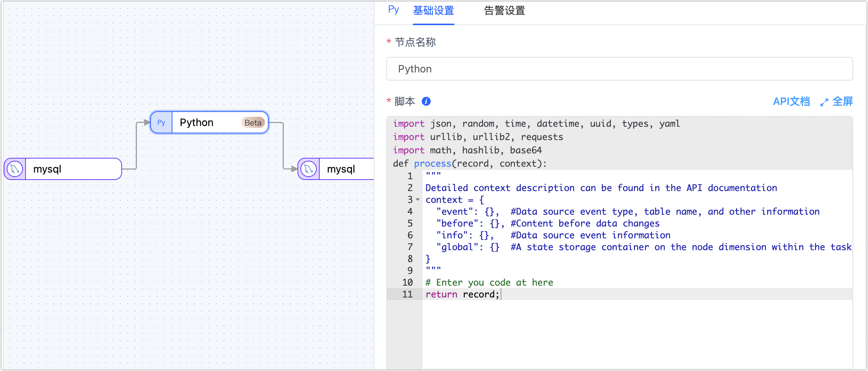Collapse the context block fold arrow at line 3
Viewport: 868px width, 371px height.
tap(418, 200)
